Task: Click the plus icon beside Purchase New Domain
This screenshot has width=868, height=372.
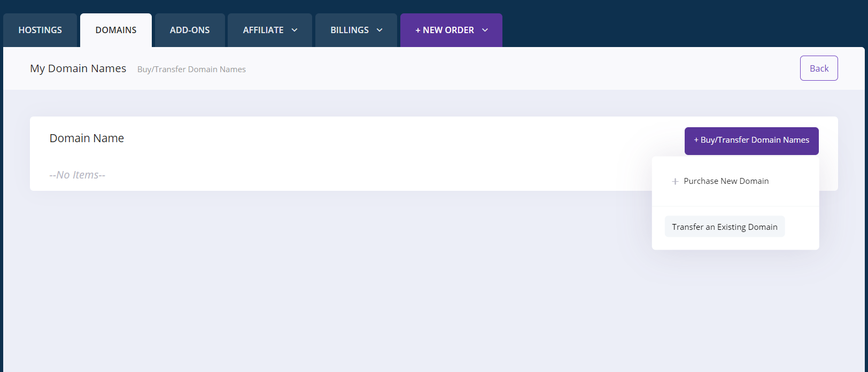Action: [675, 181]
